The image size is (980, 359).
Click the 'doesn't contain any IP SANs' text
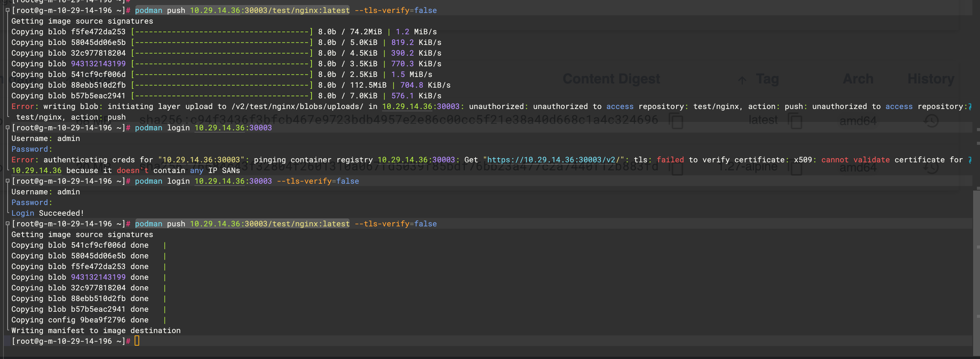tap(178, 170)
